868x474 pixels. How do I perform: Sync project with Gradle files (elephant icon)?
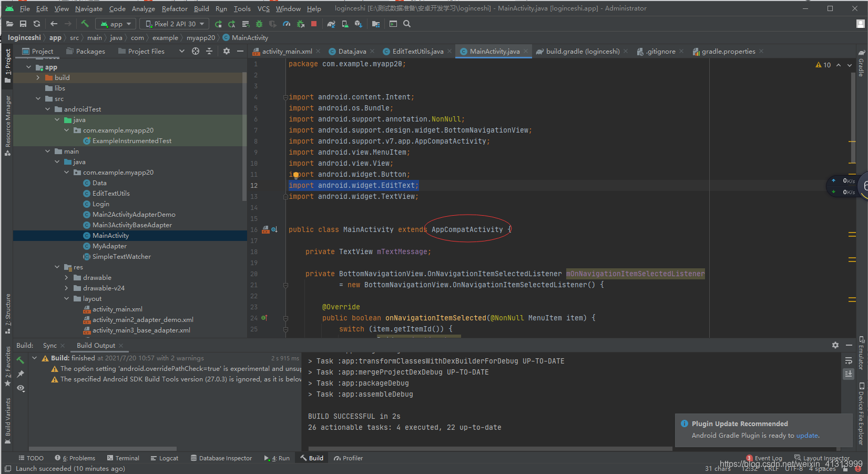point(332,24)
